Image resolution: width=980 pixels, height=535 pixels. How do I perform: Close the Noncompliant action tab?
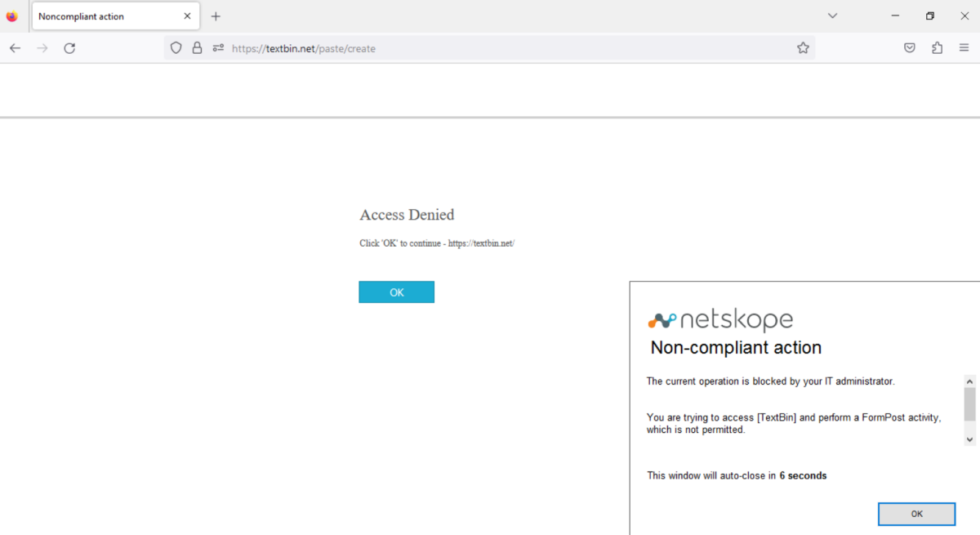(x=187, y=16)
